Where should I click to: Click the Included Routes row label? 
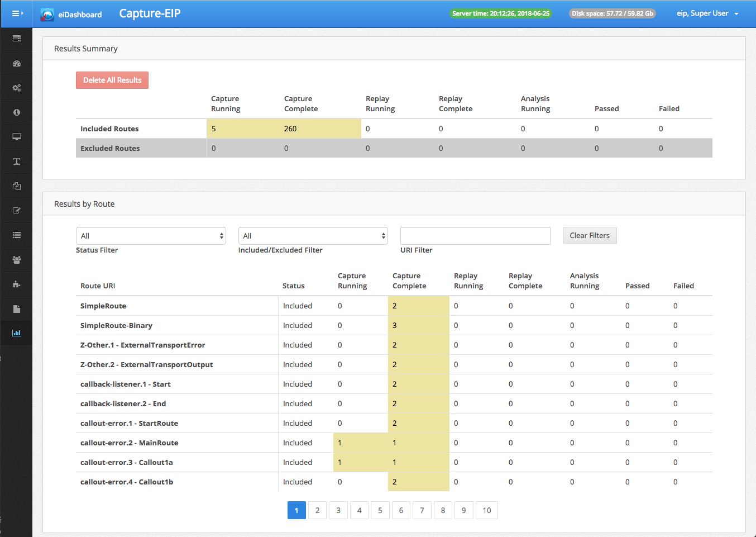[109, 129]
